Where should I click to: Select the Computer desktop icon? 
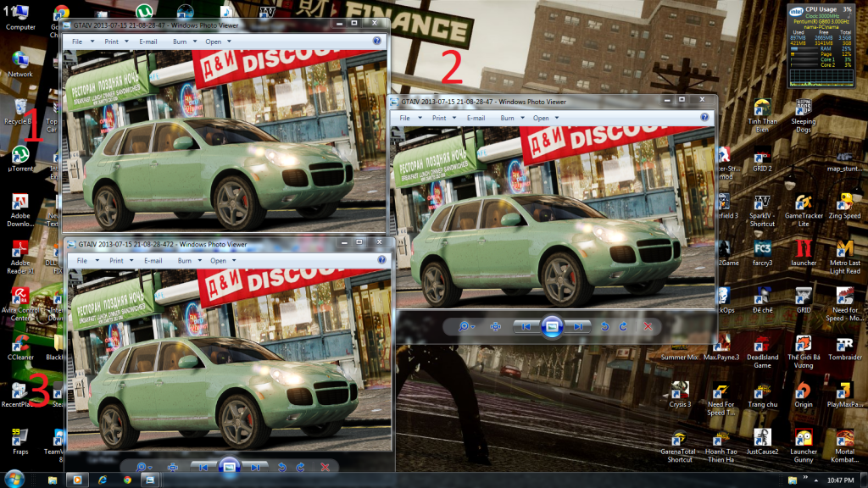tap(20, 17)
